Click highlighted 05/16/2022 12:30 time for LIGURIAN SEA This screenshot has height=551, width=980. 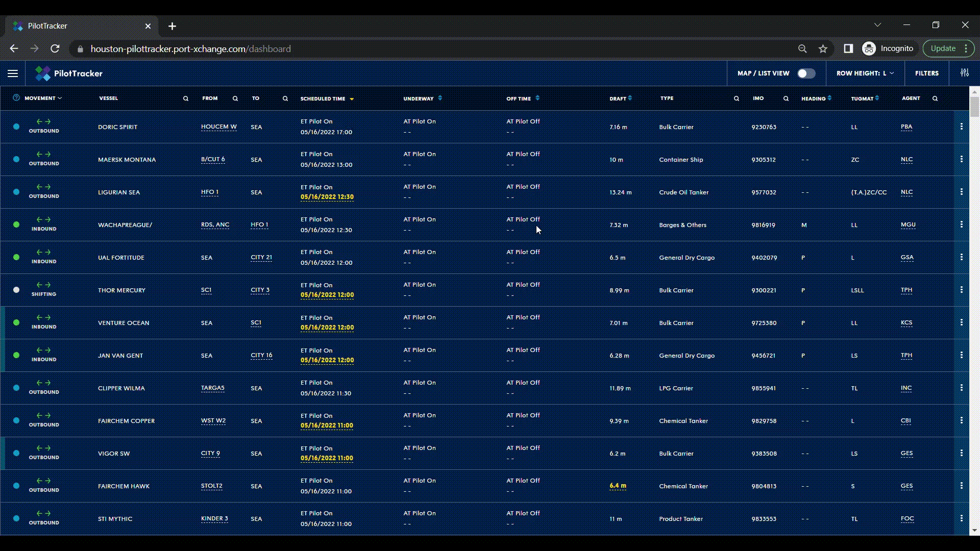pyautogui.click(x=327, y=197)
